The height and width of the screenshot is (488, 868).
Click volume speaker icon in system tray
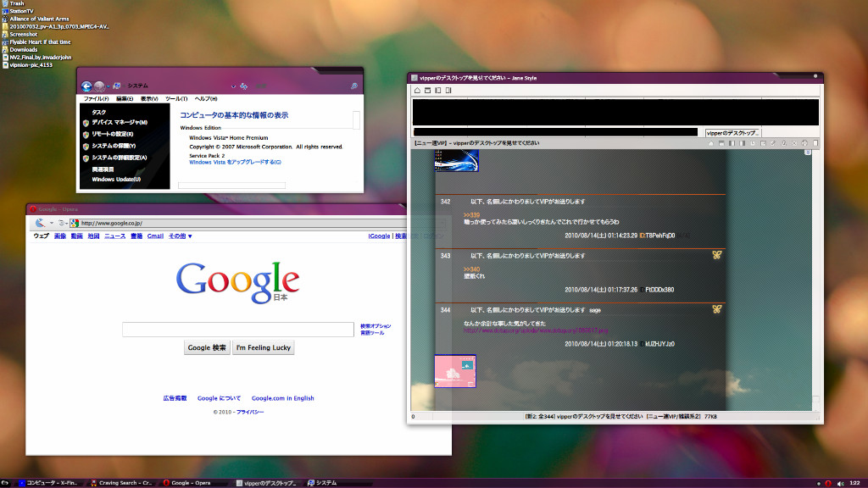(840, 483)
